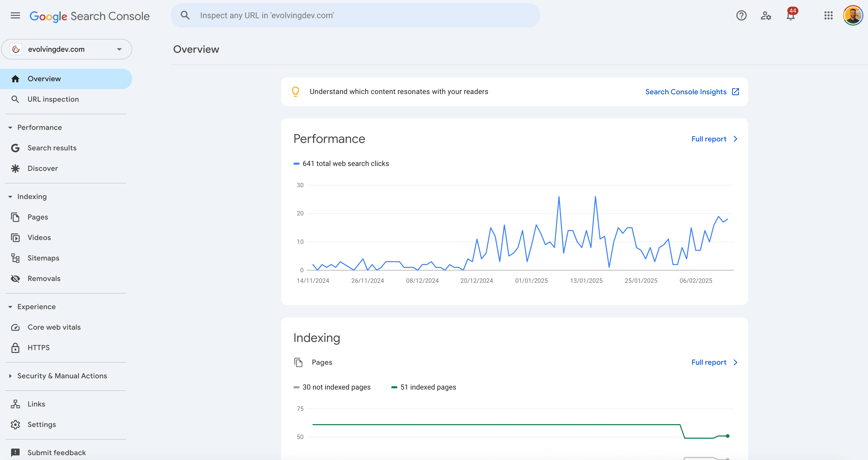Click the Indexing Full report chevron arrow
The height and width of the screenshot is (460, 868).
point(736,362)
